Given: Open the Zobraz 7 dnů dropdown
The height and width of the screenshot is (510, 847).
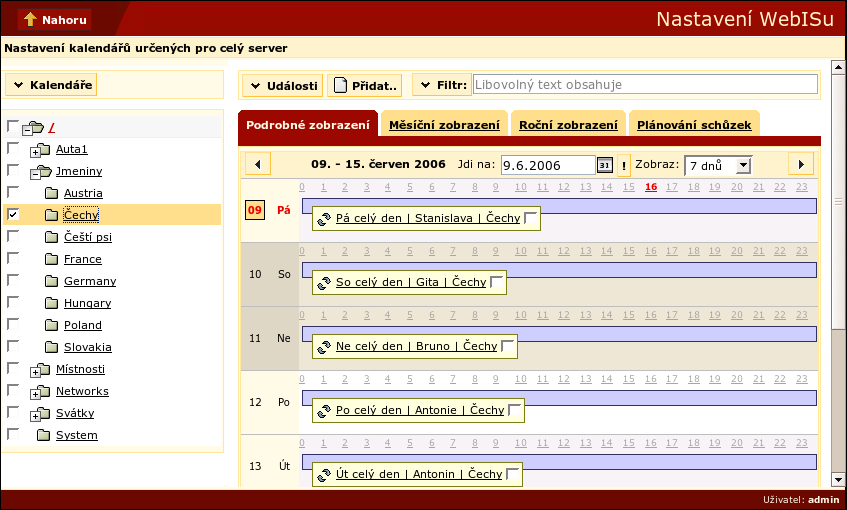Looking at the screenshot, I should (x=718, y=165).
